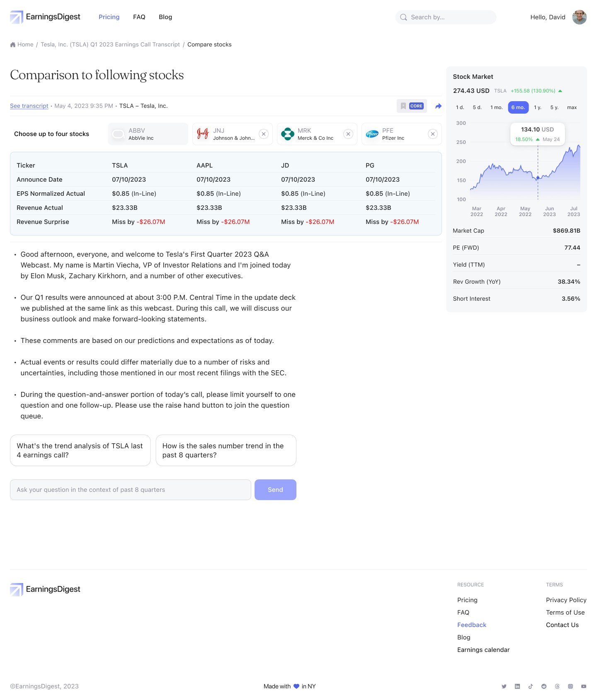Open footer Feedback link
Screen dimensions: 597x700
pyautogui.click(x=472, y=625)
